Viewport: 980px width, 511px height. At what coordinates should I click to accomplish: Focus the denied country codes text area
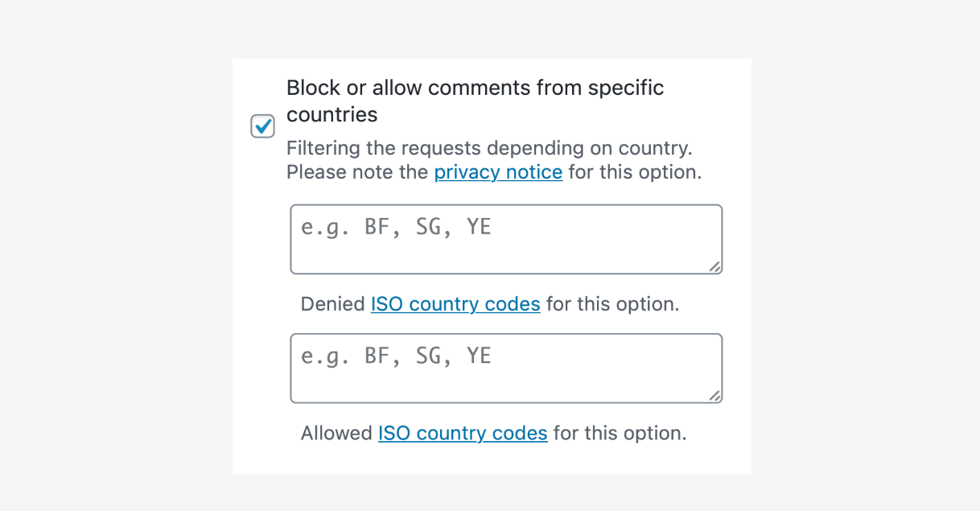pyautogui.click(x=506, y=239)
